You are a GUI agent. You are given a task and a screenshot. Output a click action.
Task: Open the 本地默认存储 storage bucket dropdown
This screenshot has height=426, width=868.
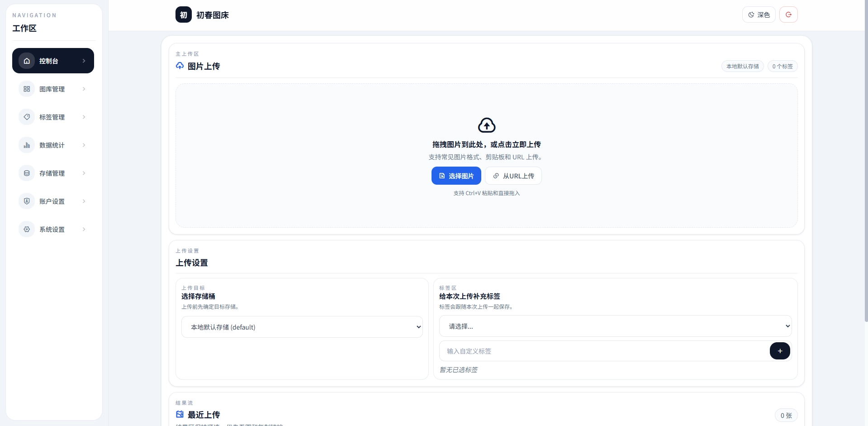click(x=302, y=327)
